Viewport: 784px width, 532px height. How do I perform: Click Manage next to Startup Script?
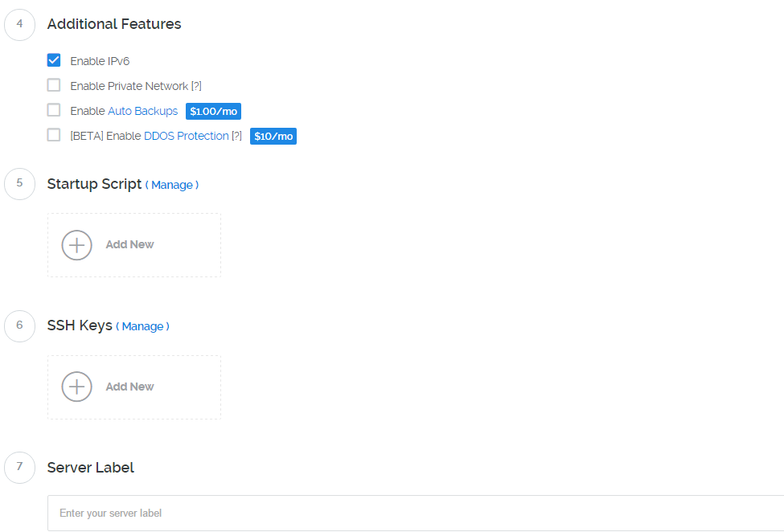172,185
